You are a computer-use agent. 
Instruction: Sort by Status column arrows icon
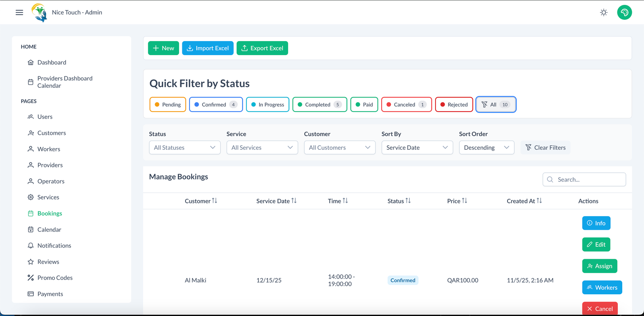pos(408,200)
